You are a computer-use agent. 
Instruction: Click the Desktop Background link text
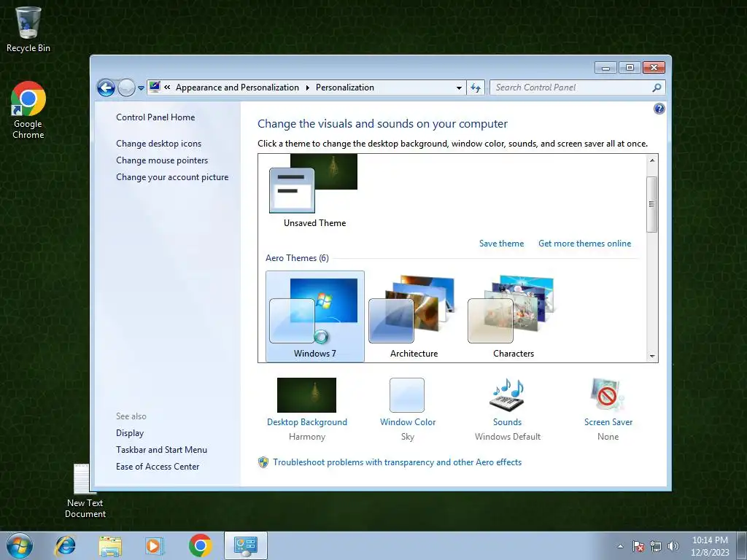pyautogui.click(x=307, y=422)
